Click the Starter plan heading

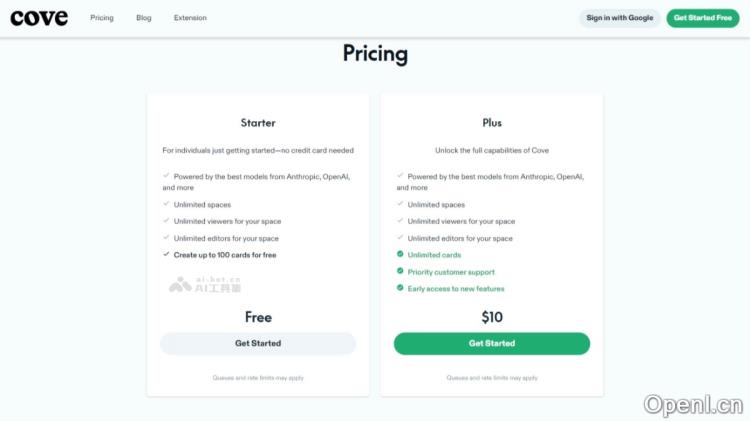[x=258, y=123]
